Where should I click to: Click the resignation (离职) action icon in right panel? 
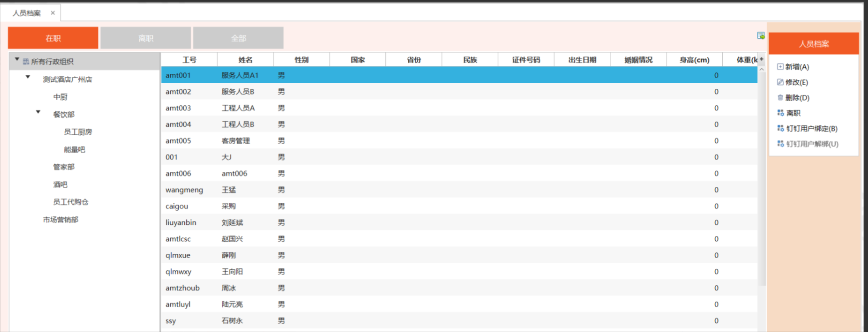pos(781,113)
